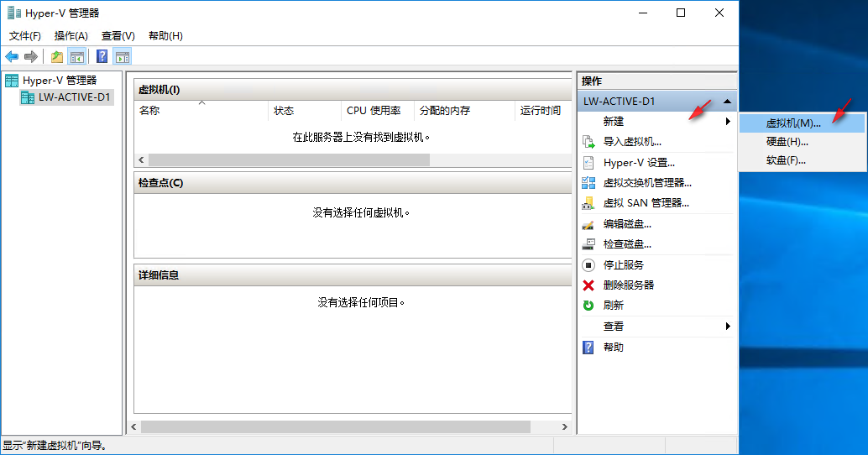Click the 停止服务 stop icon

tap(588, 265)
